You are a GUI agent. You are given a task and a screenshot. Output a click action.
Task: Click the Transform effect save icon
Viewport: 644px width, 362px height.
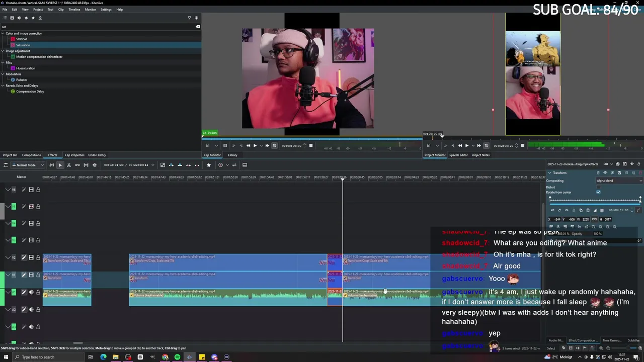click(619, 173)
